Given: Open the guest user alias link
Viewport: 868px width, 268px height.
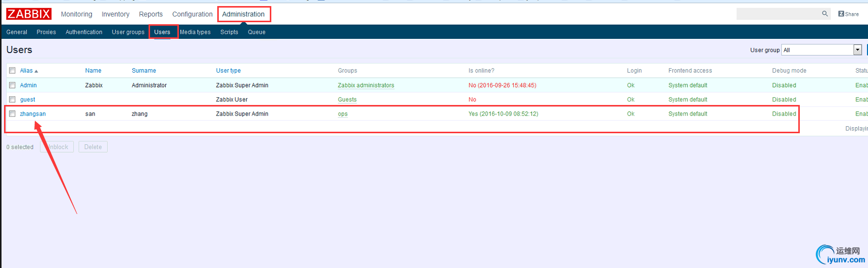Looking at the screenshot, I should [x=27, y=99].
